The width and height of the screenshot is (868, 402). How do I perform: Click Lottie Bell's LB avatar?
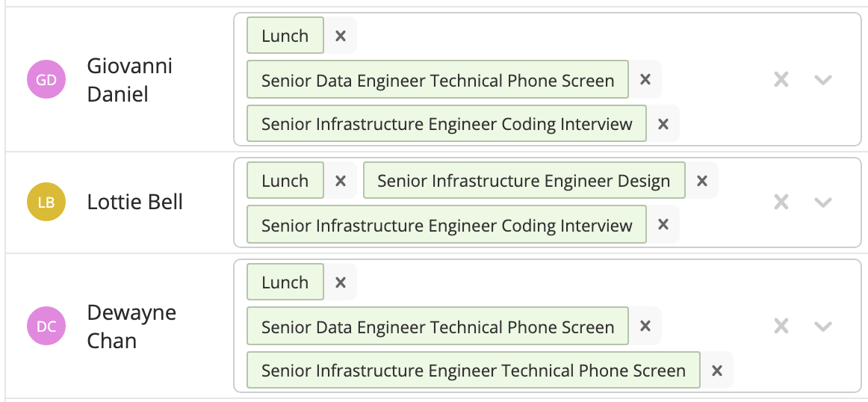point(46,202)
